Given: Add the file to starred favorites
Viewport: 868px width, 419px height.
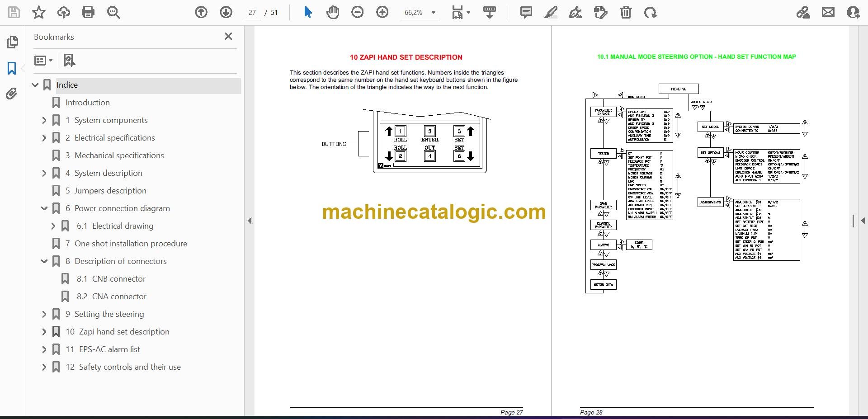Looking at the screenshot, I should point(39,12).
